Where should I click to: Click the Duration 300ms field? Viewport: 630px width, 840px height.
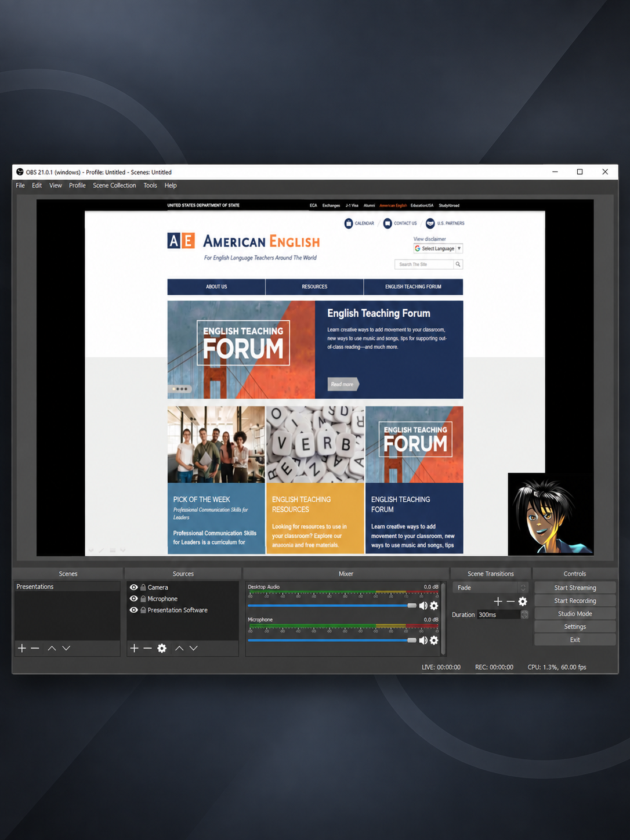499,614
